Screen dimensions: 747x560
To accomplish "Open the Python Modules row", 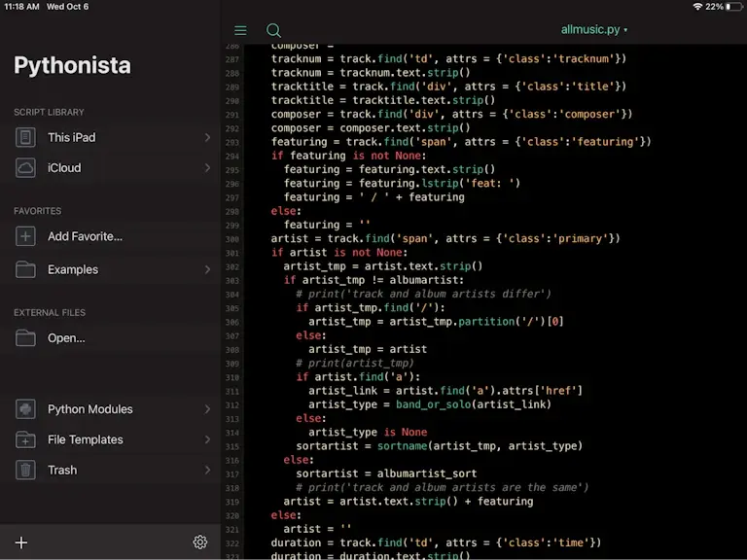I will (110, 409).
